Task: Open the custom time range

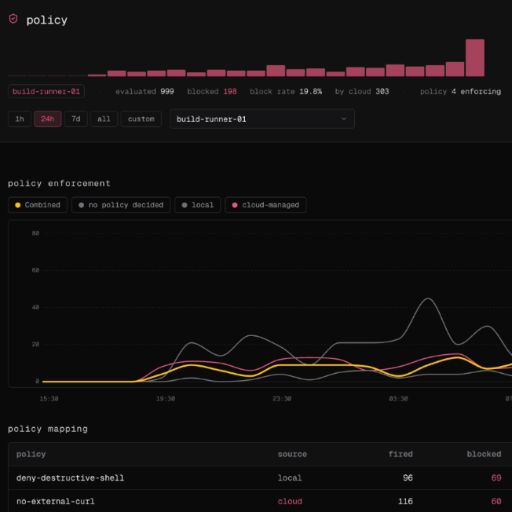Action: coord(141,119)
